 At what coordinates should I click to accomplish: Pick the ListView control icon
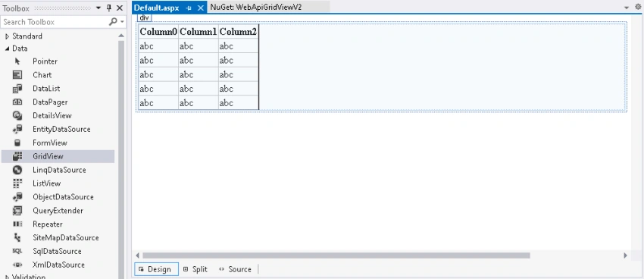point(17,183)
